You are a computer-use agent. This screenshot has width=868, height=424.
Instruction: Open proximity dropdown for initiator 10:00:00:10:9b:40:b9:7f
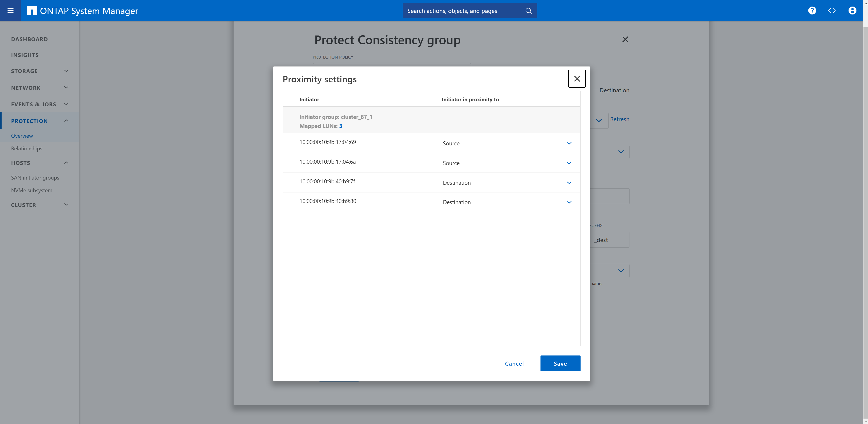[x=569, y=182]
